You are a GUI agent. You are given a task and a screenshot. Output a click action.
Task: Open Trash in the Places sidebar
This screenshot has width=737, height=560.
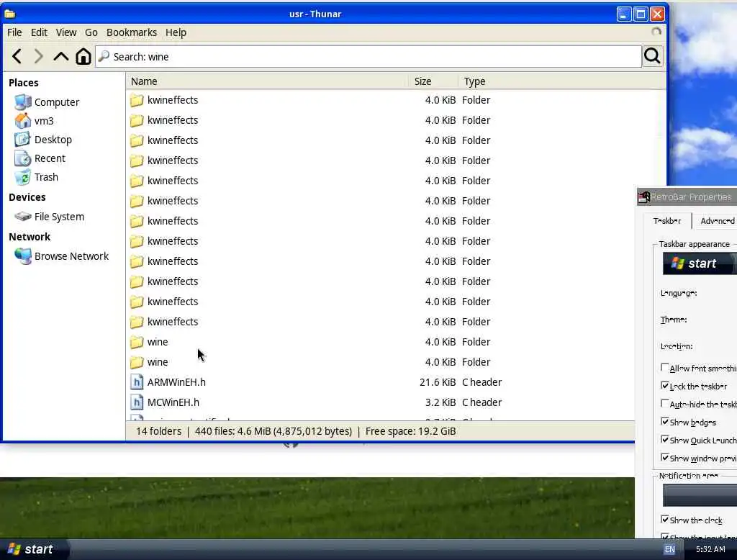(46, 177)
